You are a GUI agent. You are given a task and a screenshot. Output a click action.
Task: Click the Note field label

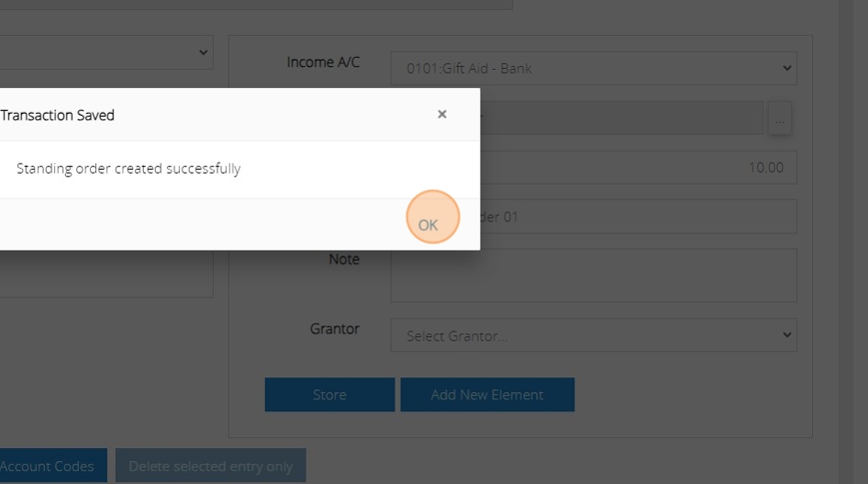pos(344,260)
